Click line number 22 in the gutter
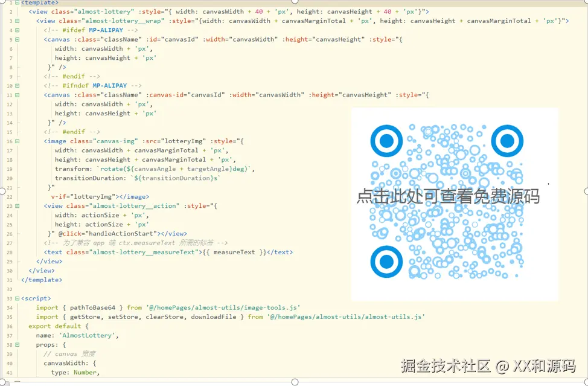The width and height of the screenshot is (588, 386). [x=10, y=197]
